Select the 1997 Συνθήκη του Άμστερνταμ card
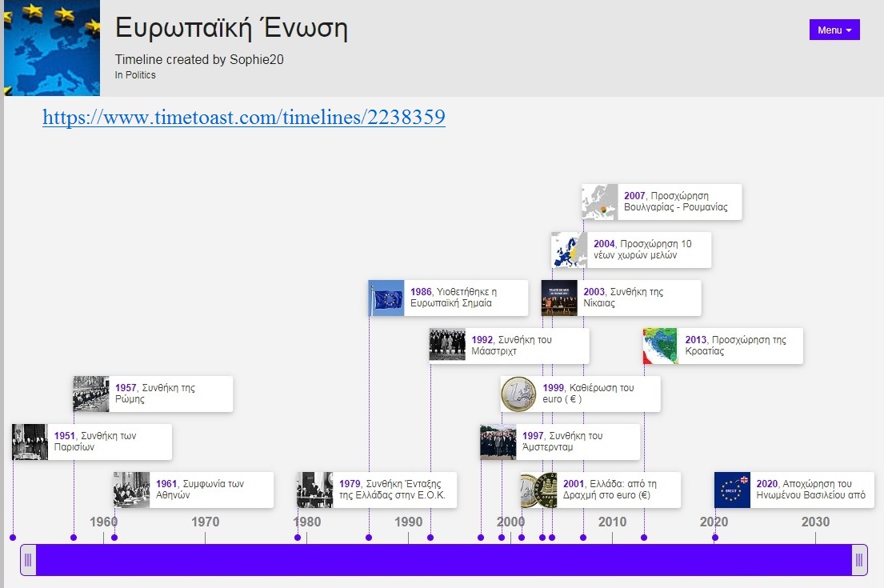The image size is (884, 588). [x=560, y=442]
